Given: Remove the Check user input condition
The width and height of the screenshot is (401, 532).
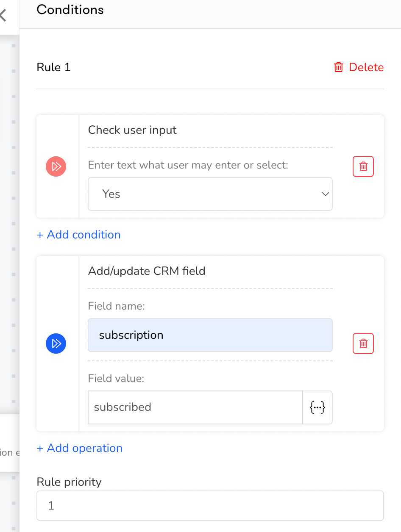Looking at the screenshot, I should click(363, 166).
